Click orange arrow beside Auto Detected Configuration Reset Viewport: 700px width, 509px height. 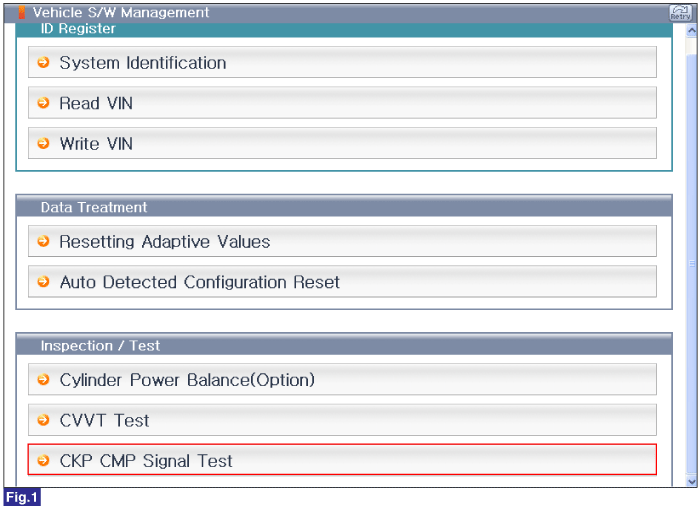43,281
